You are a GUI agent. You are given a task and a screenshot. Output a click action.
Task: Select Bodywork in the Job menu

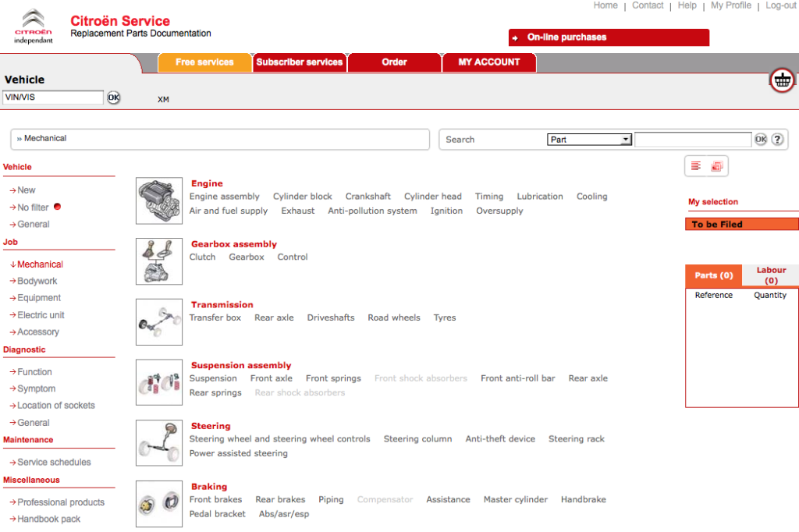(x=37, y=282)
